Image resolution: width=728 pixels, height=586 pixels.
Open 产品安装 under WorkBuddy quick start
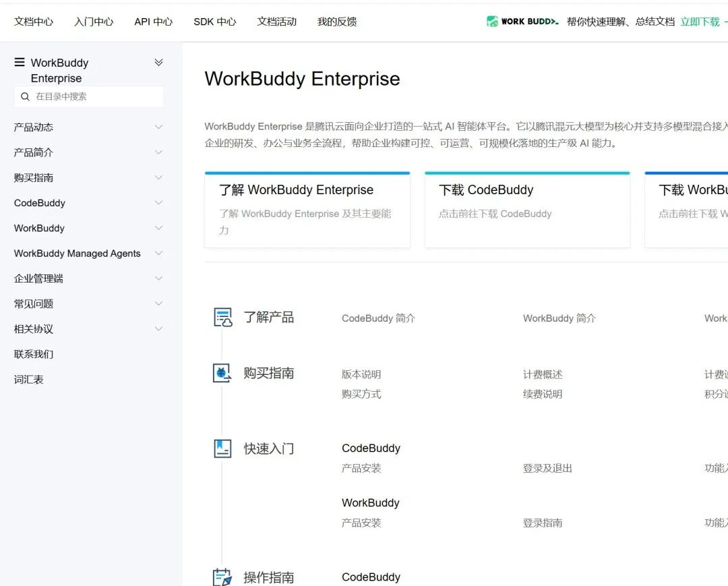[361, 523]
